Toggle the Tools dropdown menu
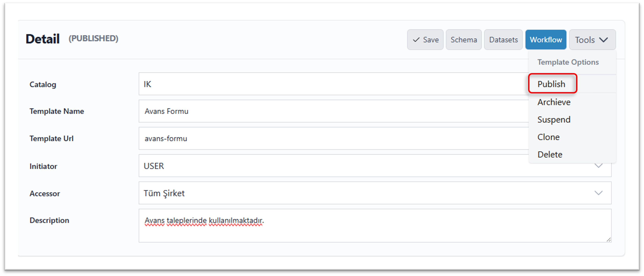 point(592,40)
